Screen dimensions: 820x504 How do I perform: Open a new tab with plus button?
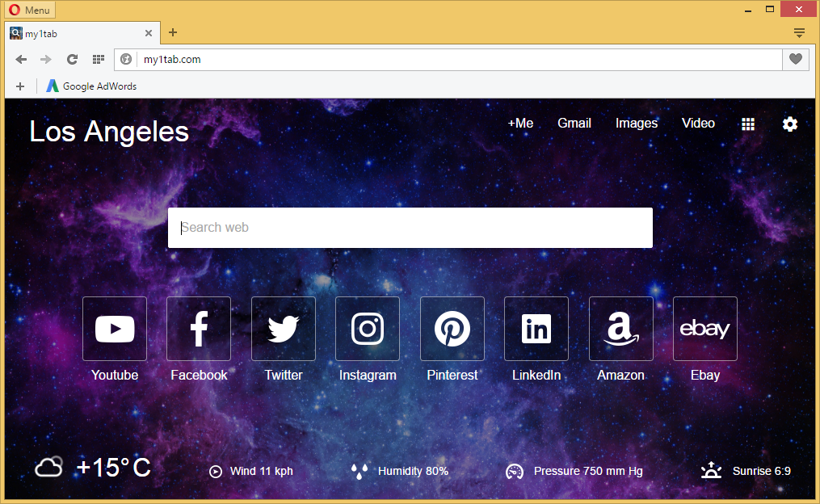click(173, 32)
